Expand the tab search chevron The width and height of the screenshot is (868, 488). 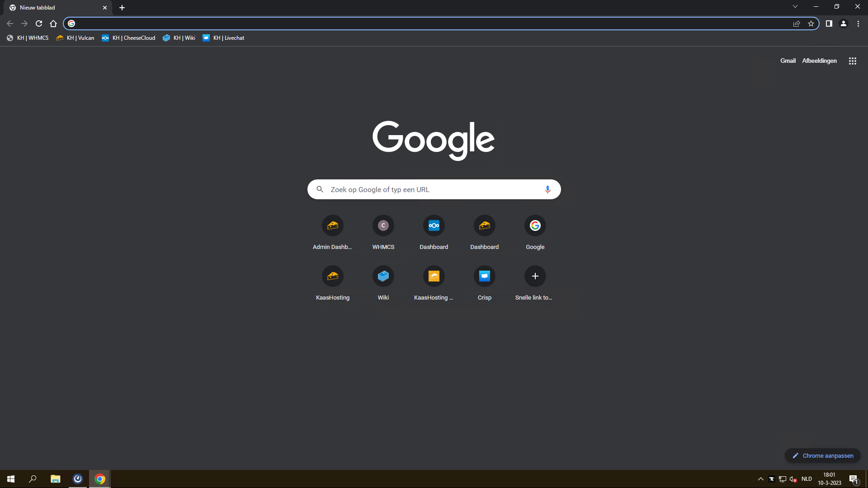click(x=795, y=7)
